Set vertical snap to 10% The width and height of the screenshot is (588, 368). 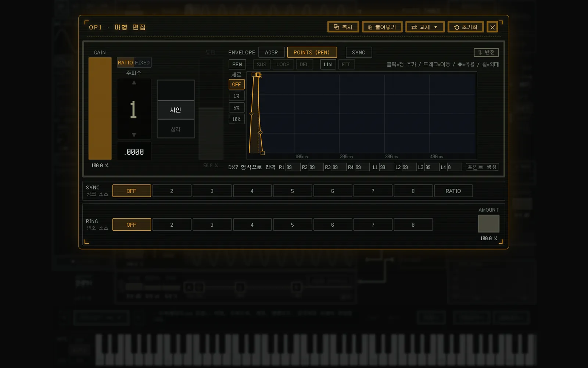point(237,119)
